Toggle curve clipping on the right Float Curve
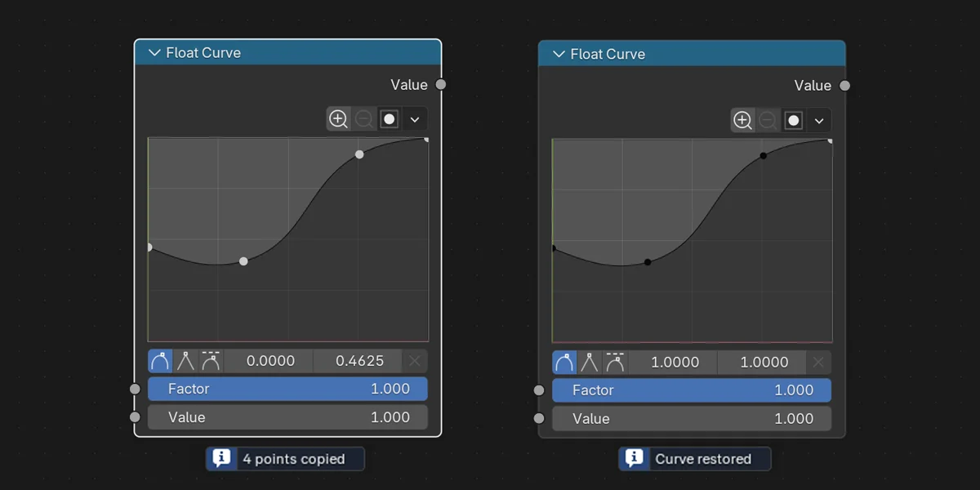The height and width of the screenshot is (490, 980). (x=793, y=120)
